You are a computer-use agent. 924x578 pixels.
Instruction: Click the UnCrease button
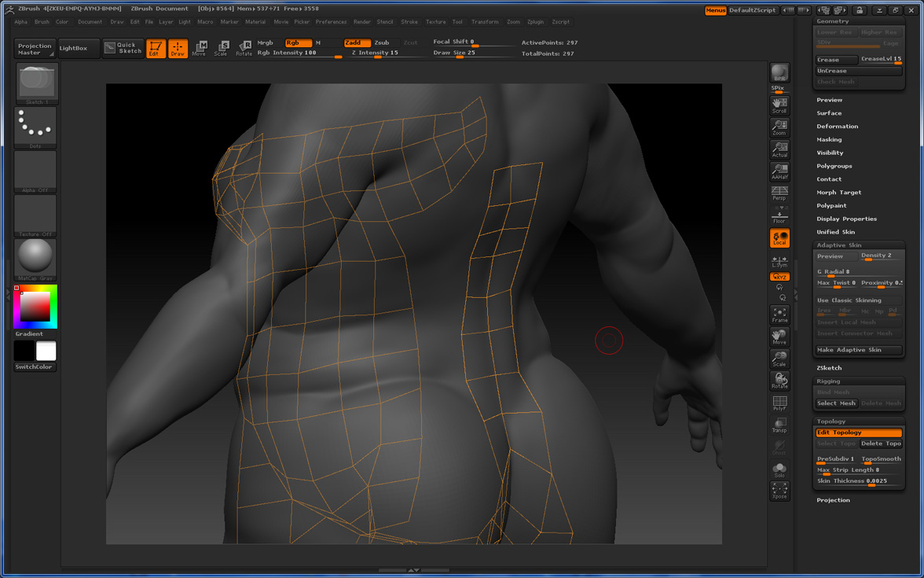click(859, 71)
